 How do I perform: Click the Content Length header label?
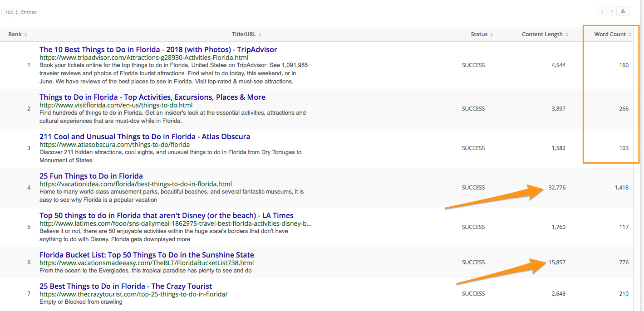coord(542,34)
